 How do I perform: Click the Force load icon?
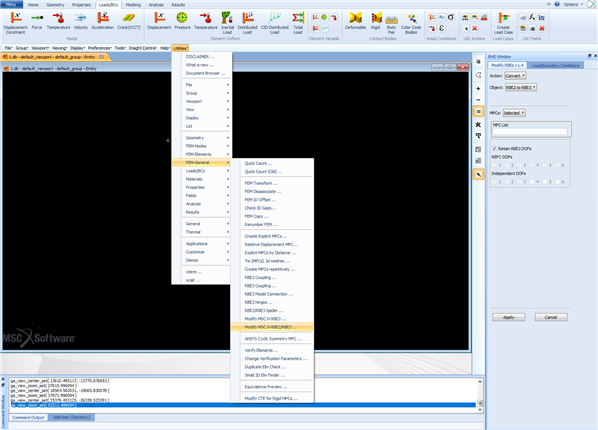(x=37, y=21)
